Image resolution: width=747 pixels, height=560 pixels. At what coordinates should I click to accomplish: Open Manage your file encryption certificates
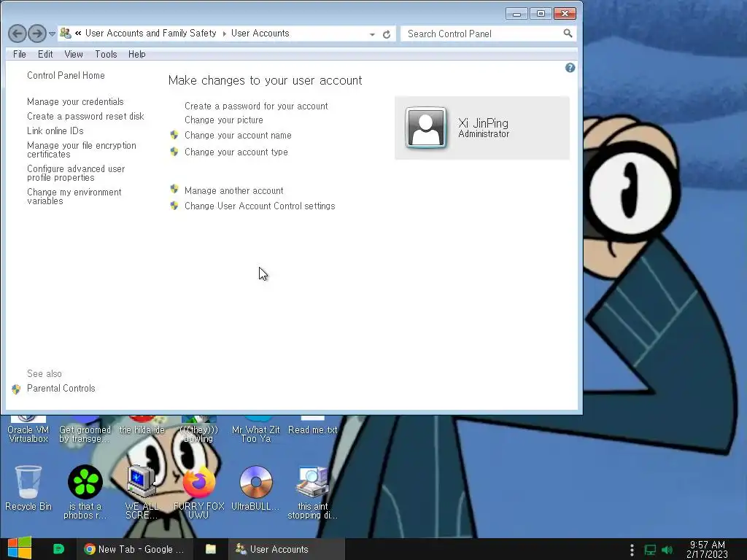82,149
